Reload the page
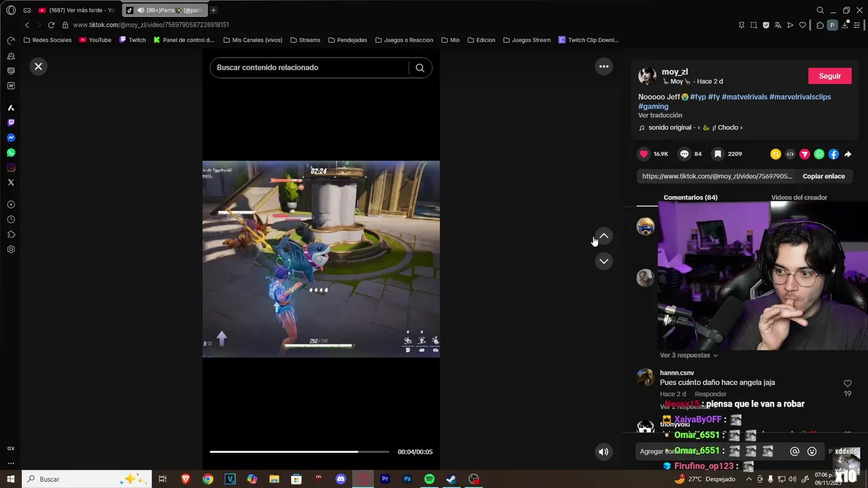 (x=51, y=25)
